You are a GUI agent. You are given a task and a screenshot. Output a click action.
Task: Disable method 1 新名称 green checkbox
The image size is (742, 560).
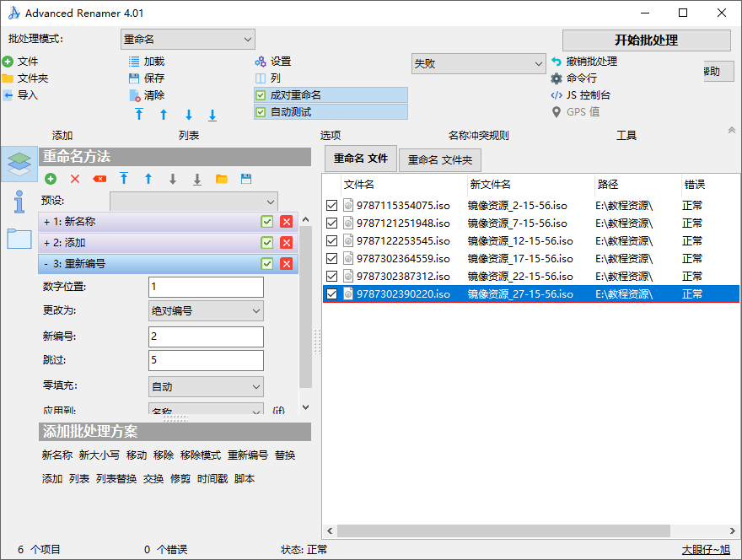tap(267, 222)
